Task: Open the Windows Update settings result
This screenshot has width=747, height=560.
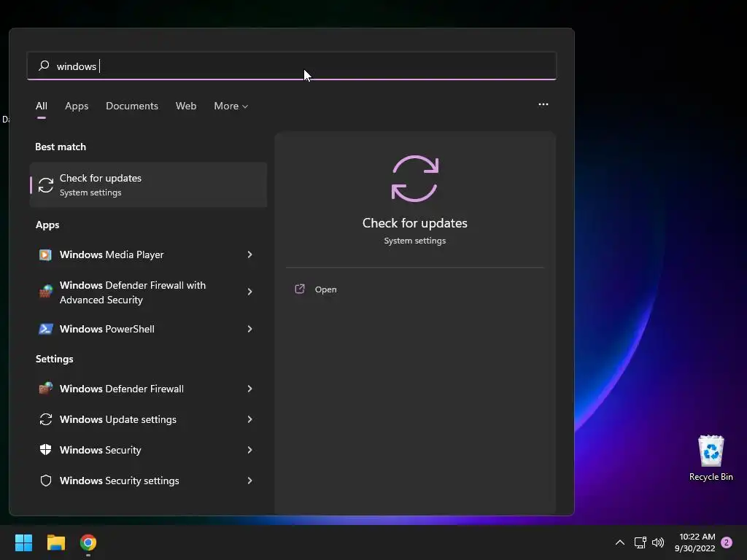Action: [148, 419]
